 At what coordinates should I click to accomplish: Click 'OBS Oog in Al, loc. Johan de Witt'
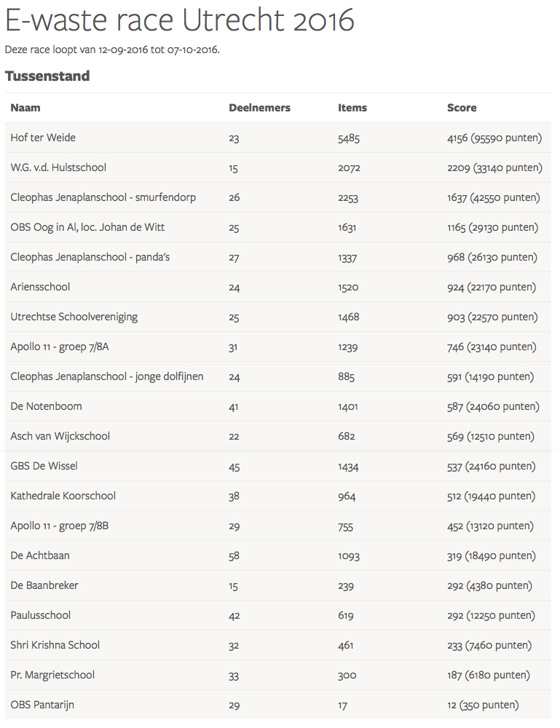pyautogui.click(x=87, y=227)
